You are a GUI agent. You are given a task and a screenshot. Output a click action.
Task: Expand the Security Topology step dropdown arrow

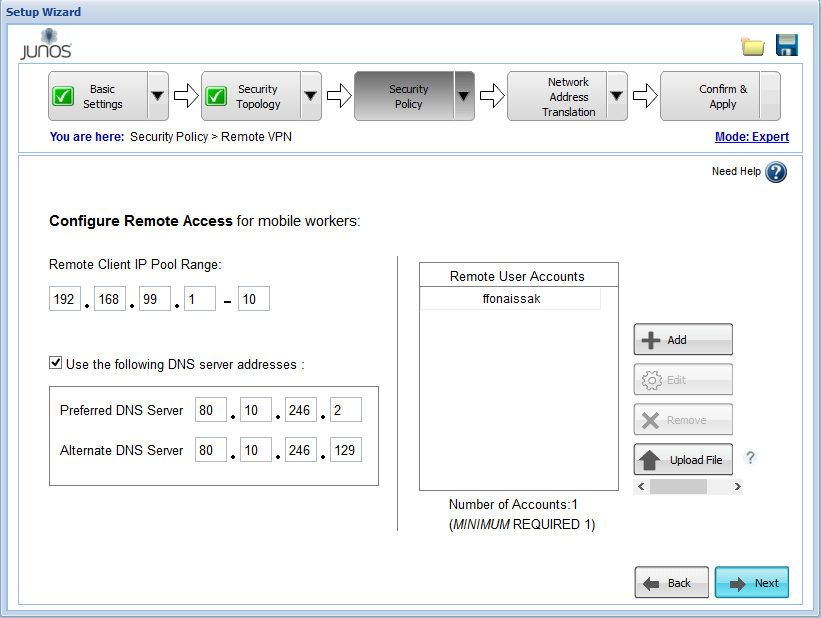pos(310,96)
